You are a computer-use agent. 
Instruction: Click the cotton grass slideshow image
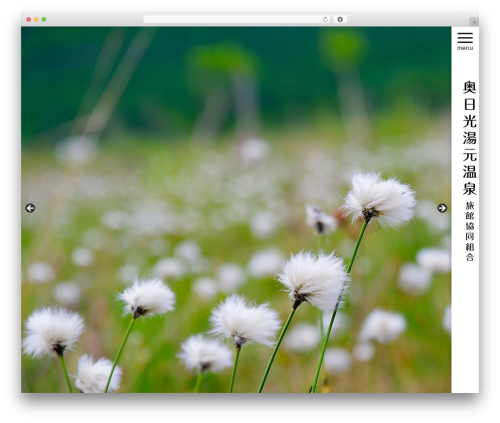pyautogui.click(x=236, y=210)
